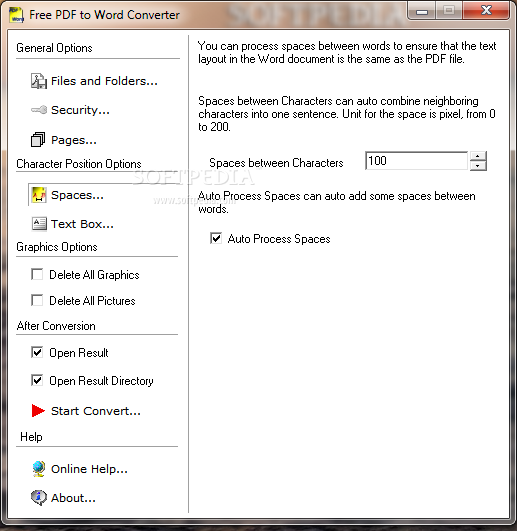Image resolution: width=517 pixels, height=531 pixels.
Task: Minimize the converter window
Action: click(422, 11)
